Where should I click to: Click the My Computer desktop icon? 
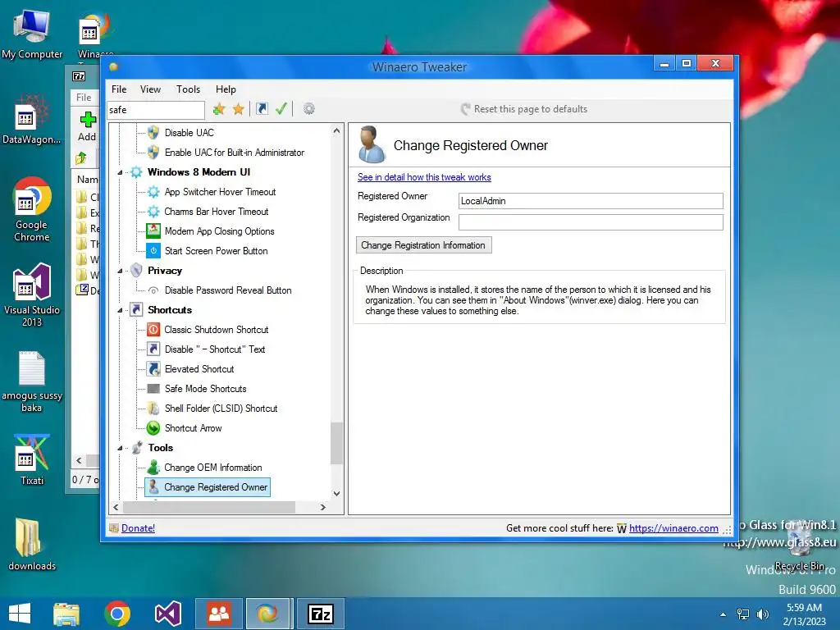pyautogui.click(x=32, y=33)
